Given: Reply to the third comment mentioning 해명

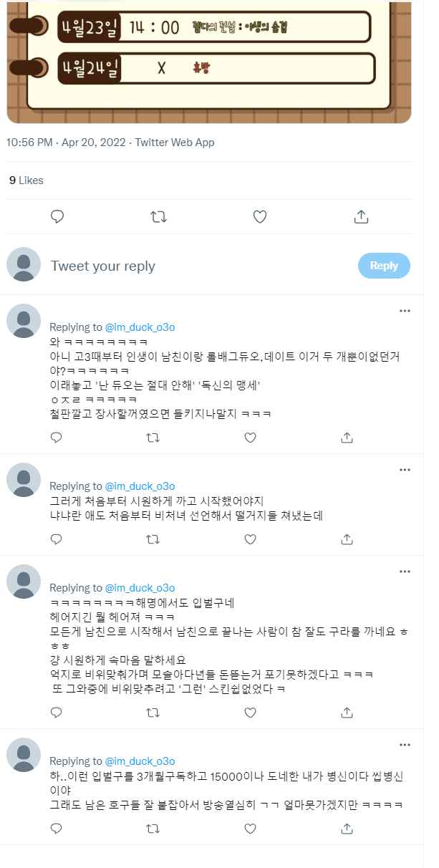Looking at the screenshot, I should click(x=57, y=712).
